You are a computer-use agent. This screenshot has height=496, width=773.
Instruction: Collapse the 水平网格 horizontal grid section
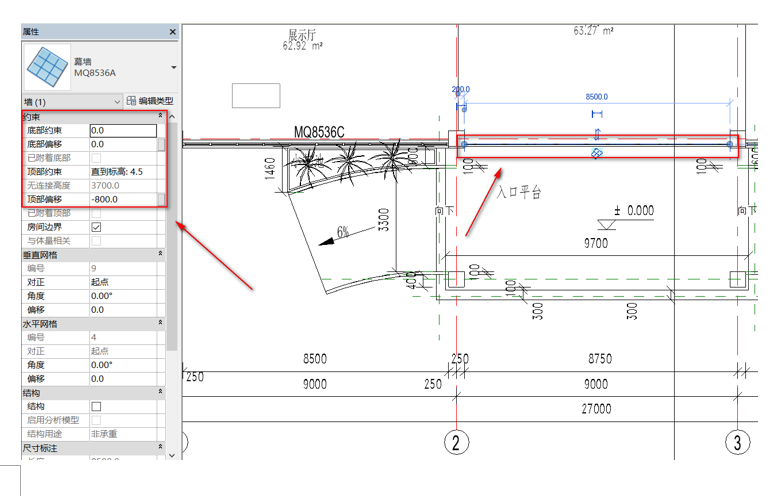pos(160,324)
